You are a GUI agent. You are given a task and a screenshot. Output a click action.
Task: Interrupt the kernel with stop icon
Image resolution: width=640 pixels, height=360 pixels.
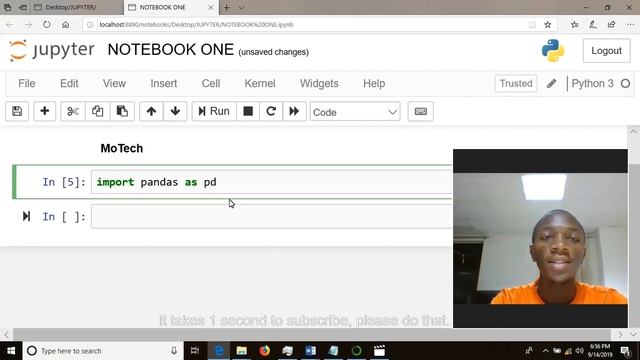(248, 111)
